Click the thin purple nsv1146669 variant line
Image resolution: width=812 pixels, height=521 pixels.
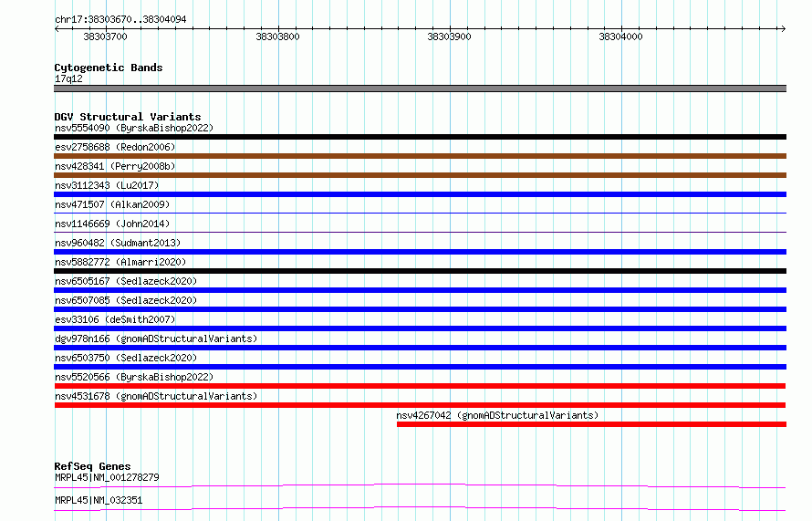[x=420, y=232]
